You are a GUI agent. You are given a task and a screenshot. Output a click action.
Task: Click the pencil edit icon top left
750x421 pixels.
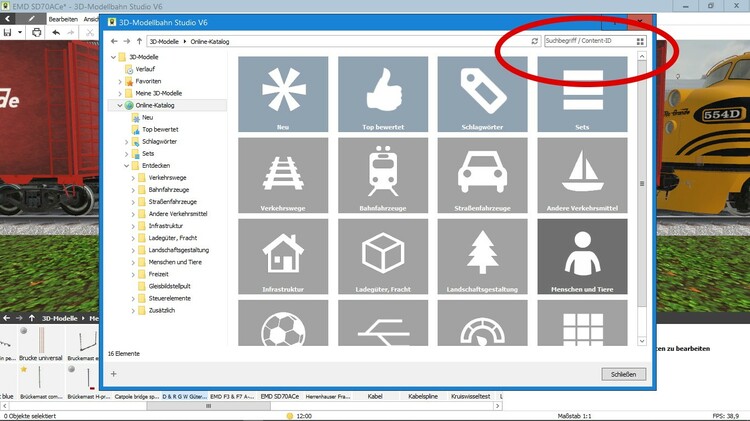(x=31, y=19)
